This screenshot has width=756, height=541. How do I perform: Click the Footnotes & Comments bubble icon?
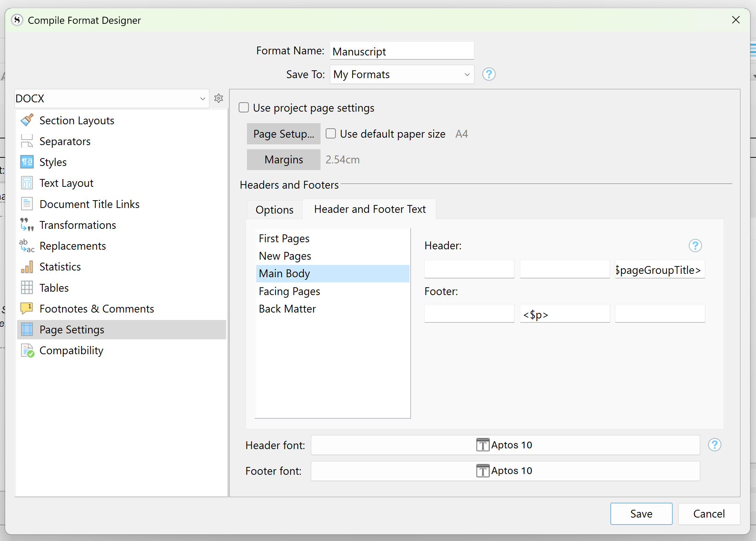(x=27, y=308)
